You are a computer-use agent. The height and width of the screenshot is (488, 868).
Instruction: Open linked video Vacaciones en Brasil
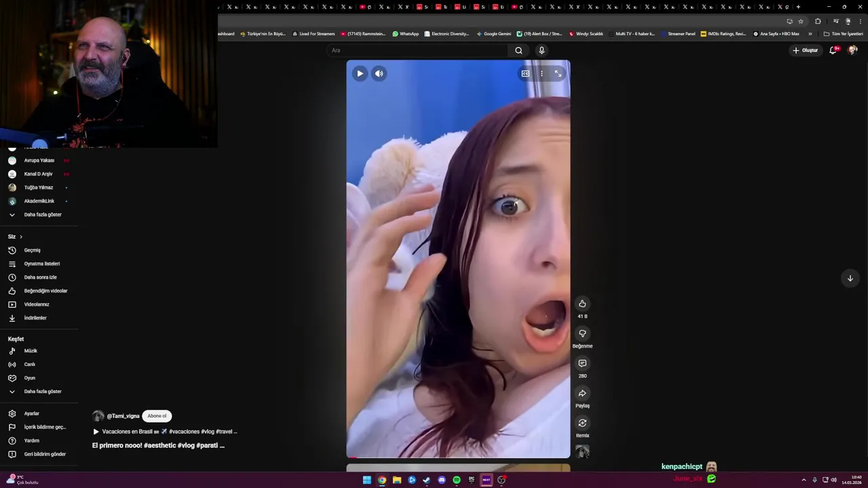point(165,432)
